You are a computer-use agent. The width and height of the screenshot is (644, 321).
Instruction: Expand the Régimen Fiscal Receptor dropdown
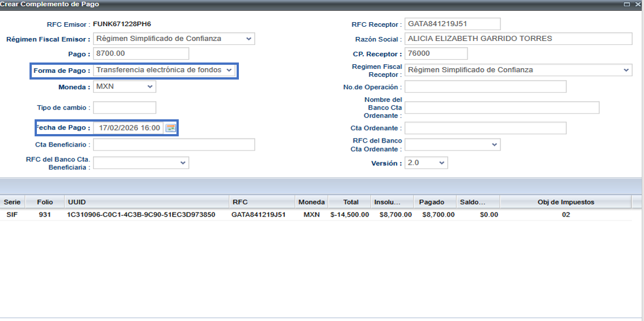626,70
